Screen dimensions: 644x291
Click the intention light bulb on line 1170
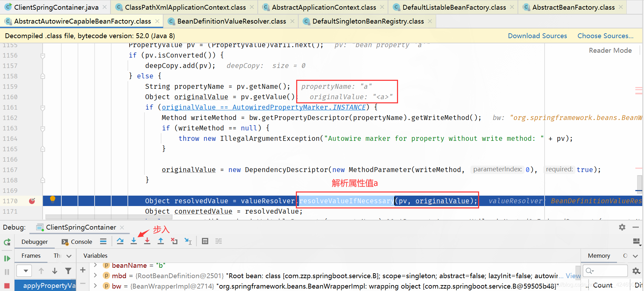(x=53, y=199)
